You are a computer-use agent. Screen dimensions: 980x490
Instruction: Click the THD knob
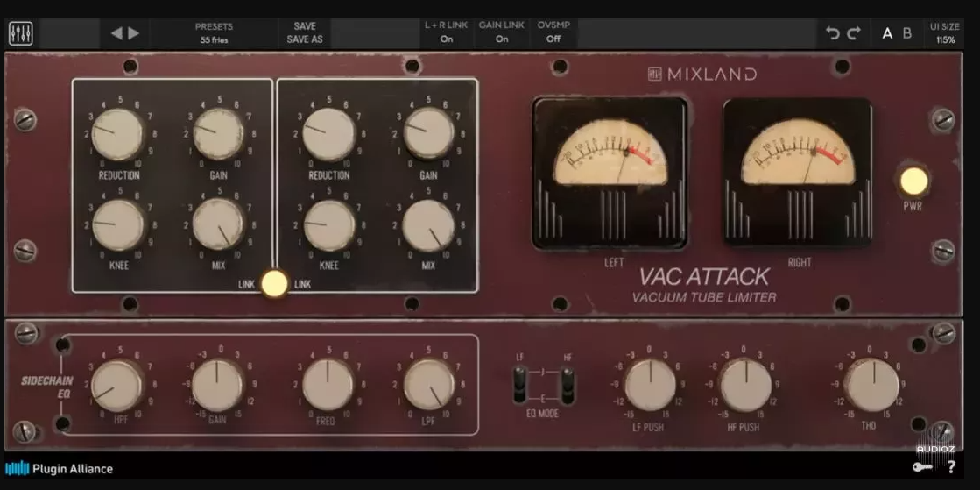click(x=872, y=386)
